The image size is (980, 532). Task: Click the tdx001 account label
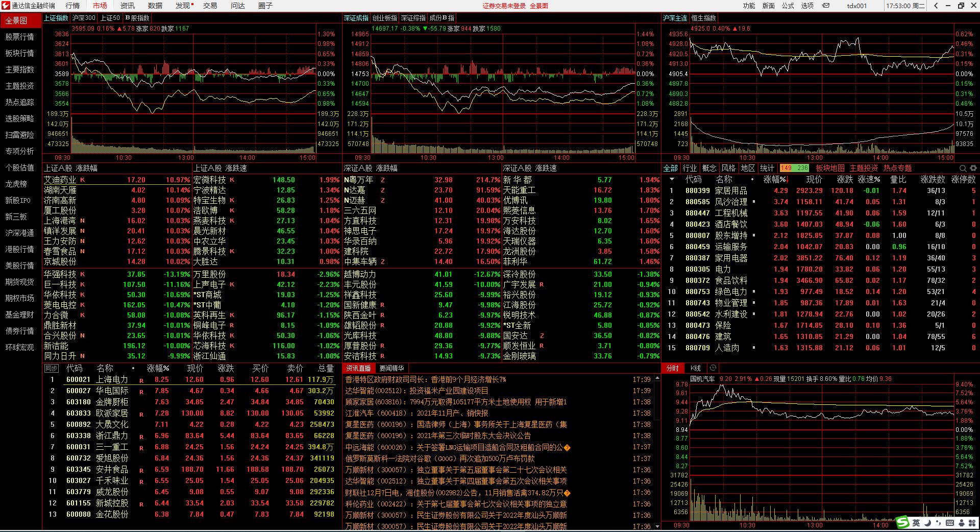[x=856, y=6]
